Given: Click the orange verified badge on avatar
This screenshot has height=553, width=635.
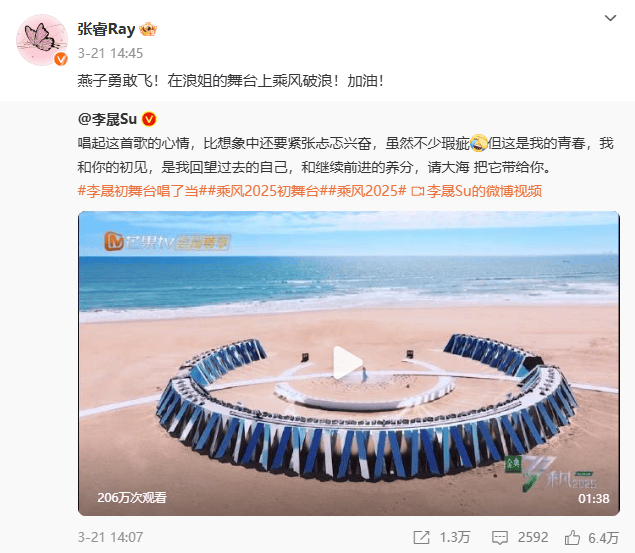Looking at the screenshot, I should [x=61, y=59].
